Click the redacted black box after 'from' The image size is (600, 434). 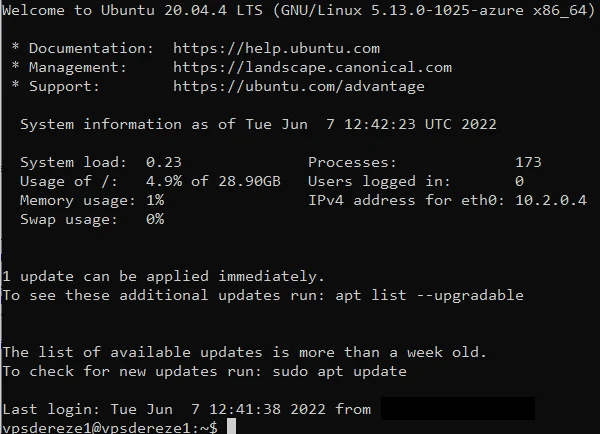[x=458, y=408]
